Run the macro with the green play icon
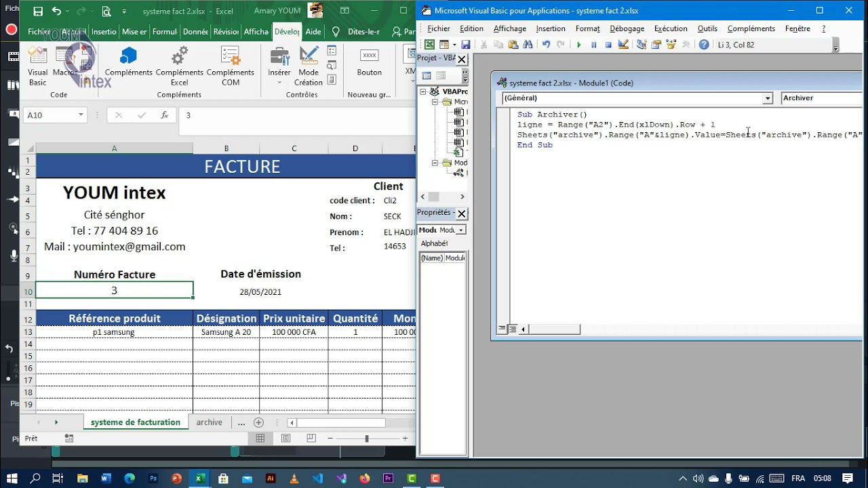 click(578, 45)
